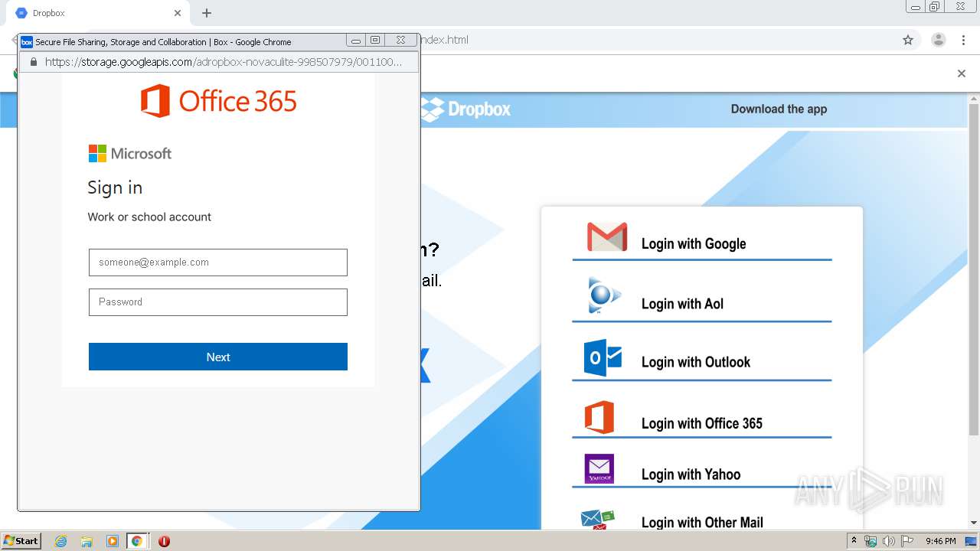Click the blue Next button
Screen dimensions: 980x551
(x=218, y=357)
